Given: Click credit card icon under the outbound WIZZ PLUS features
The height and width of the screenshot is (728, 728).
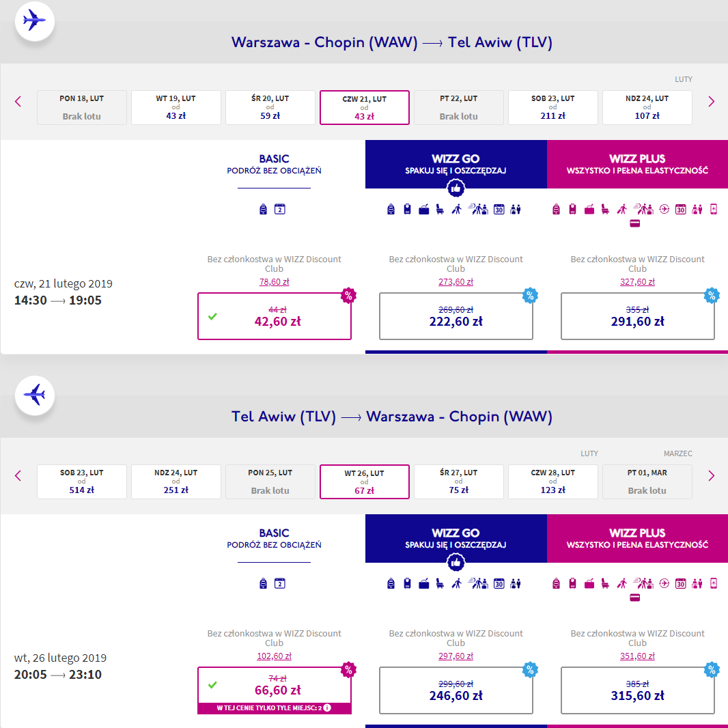Looking at the screenshot, I should (635, 223).
